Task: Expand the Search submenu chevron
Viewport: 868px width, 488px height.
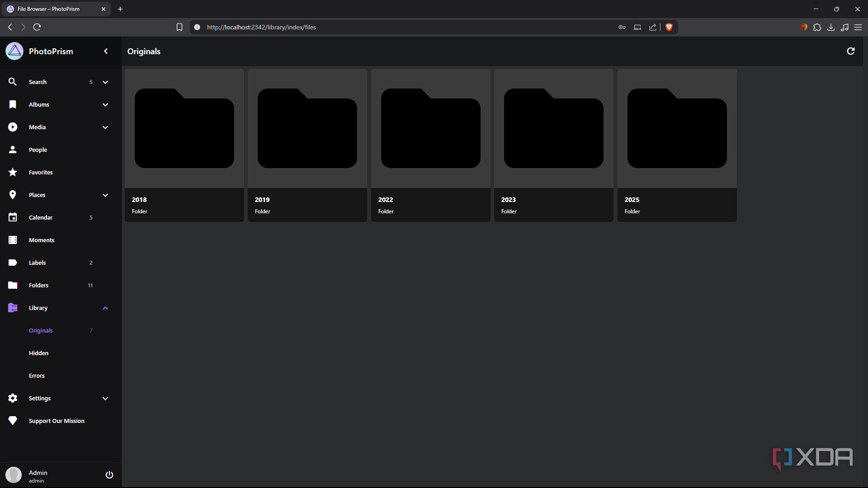Action: (105, 82)
